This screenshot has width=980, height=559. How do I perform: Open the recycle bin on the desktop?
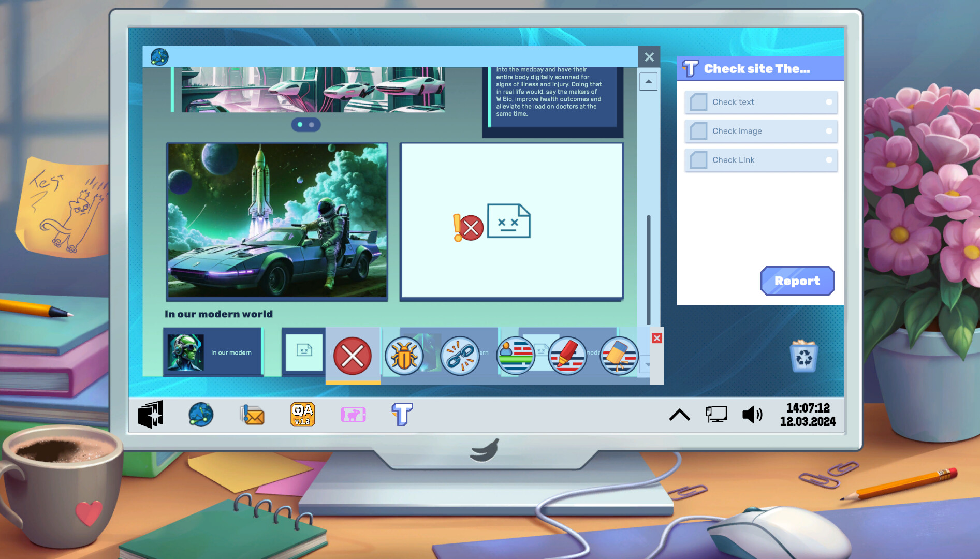(804, 356)
